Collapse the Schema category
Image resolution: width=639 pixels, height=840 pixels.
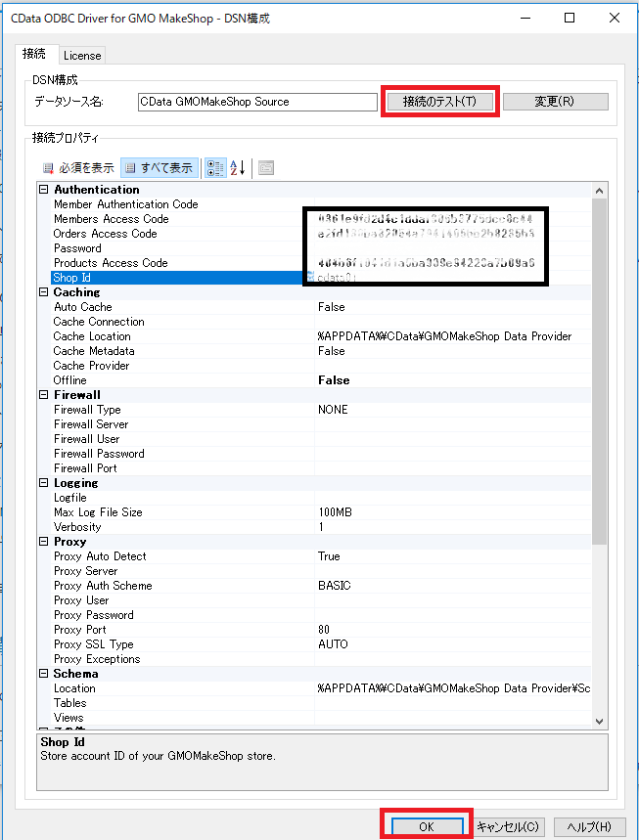click(x=44, y=674)
